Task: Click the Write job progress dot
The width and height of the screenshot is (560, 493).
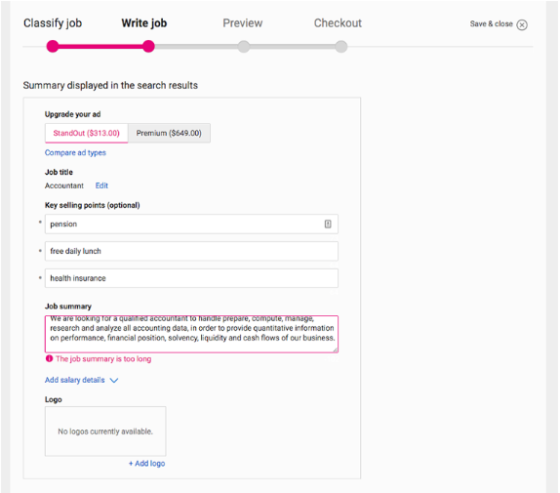Action: [x=149, y=46]
